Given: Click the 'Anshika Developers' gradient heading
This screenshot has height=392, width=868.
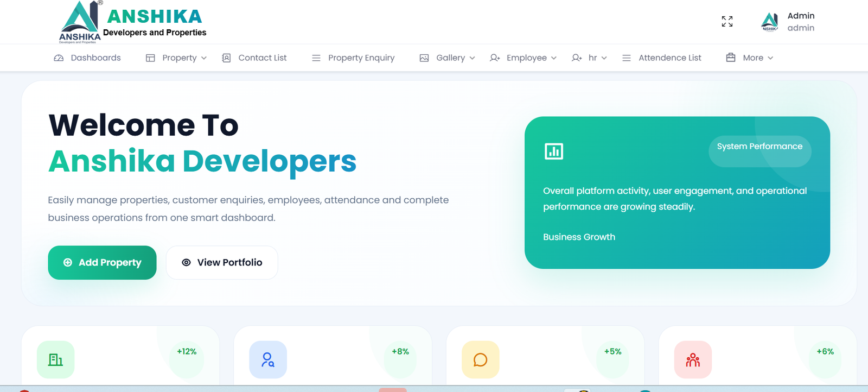Looking at the screenshot, I should pos(202,162).
